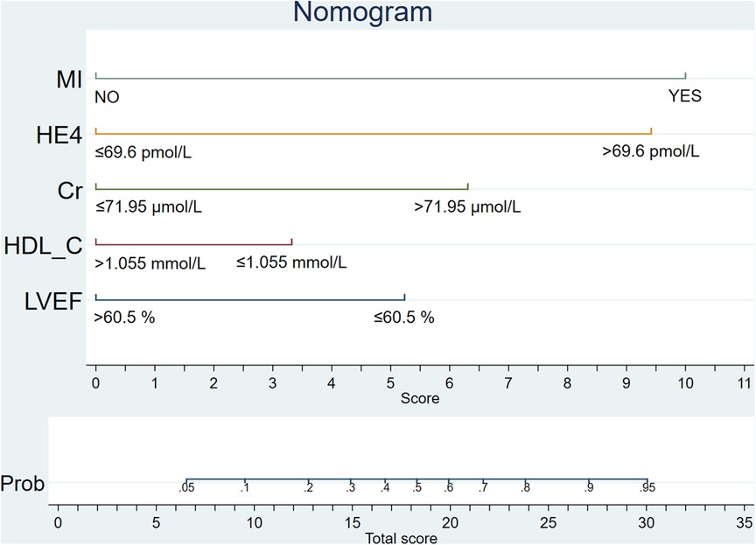Click the .3 probability mark
This screenshot has height=545, width=756.
351,487
